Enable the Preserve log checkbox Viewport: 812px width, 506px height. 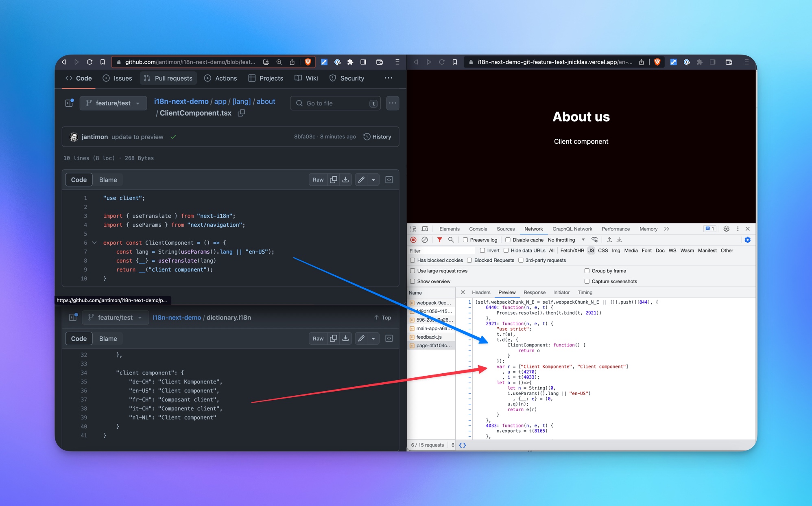pos(465,240)
